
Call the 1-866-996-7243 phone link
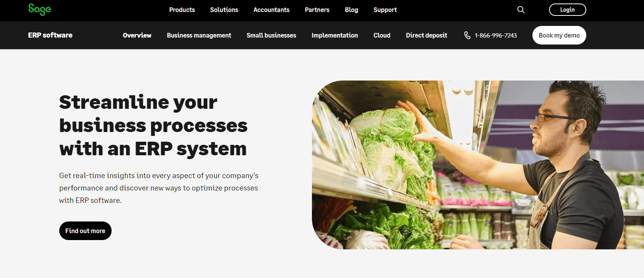tap(496, 35)
